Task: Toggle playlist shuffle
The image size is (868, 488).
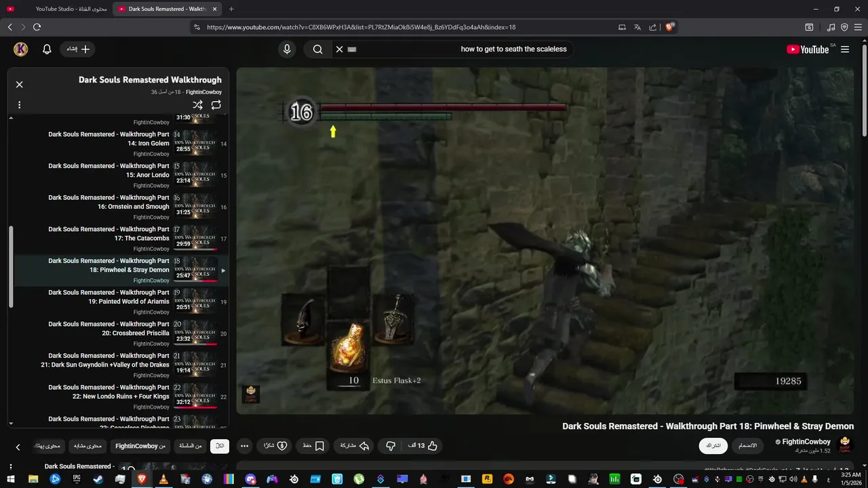Action: point(197,105)
